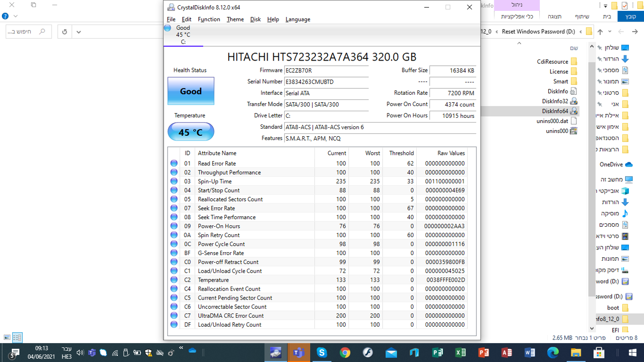Open License folder in Explorer window

pos(563,71)
